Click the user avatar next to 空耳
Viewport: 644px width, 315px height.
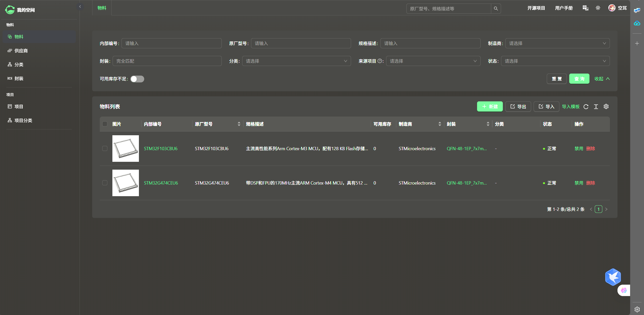(612, 8)
